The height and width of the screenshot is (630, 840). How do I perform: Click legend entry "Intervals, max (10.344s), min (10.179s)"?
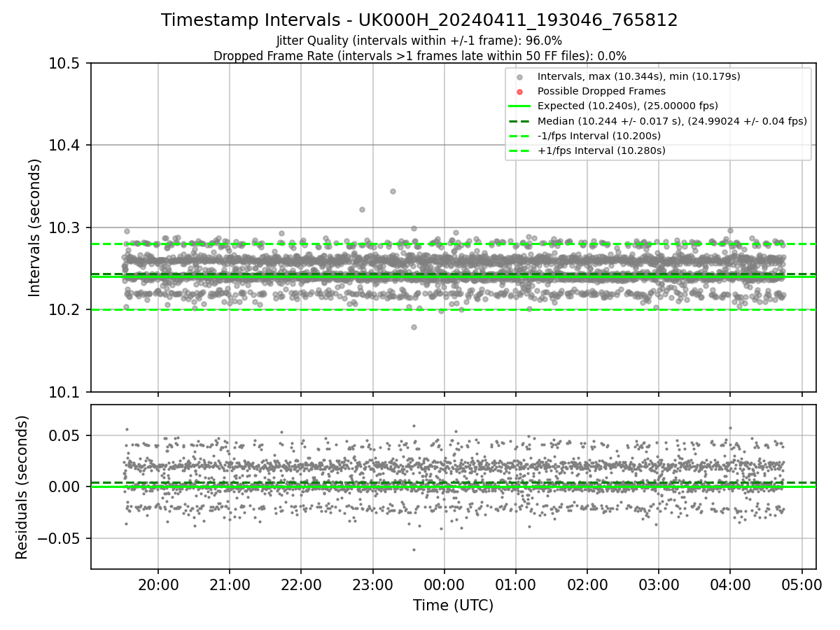click(638, 76)
